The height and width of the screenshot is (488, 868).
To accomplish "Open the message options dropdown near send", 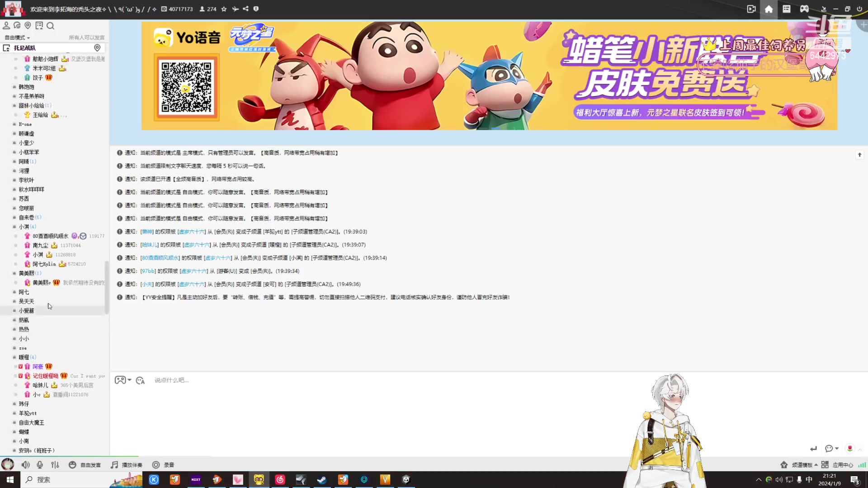I will (832, 449).
